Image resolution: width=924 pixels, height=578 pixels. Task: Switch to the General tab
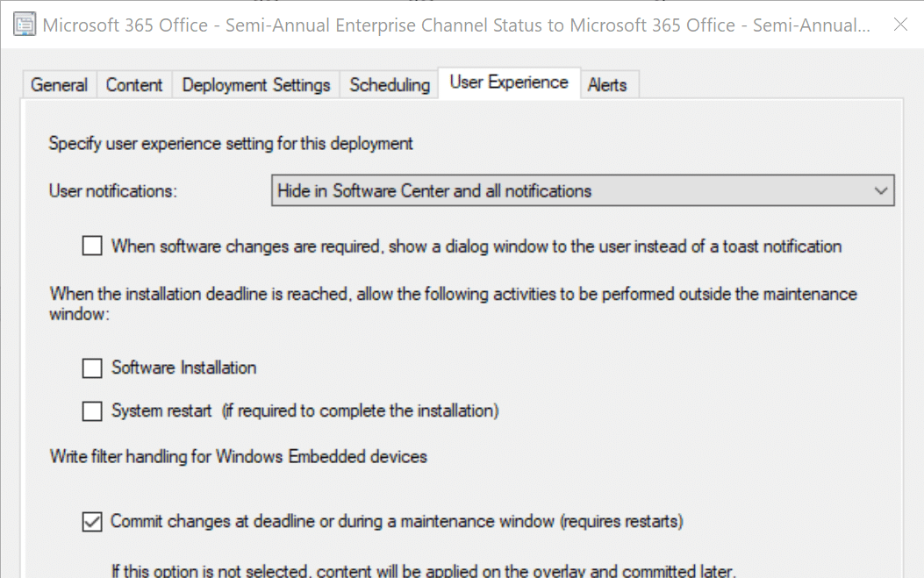click(59, 85)
